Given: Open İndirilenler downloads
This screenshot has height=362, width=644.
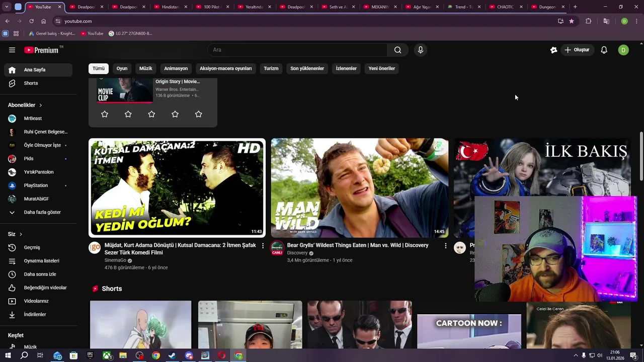Looking at the screenshot, I should pyautogui.click(x=38, y=314).
